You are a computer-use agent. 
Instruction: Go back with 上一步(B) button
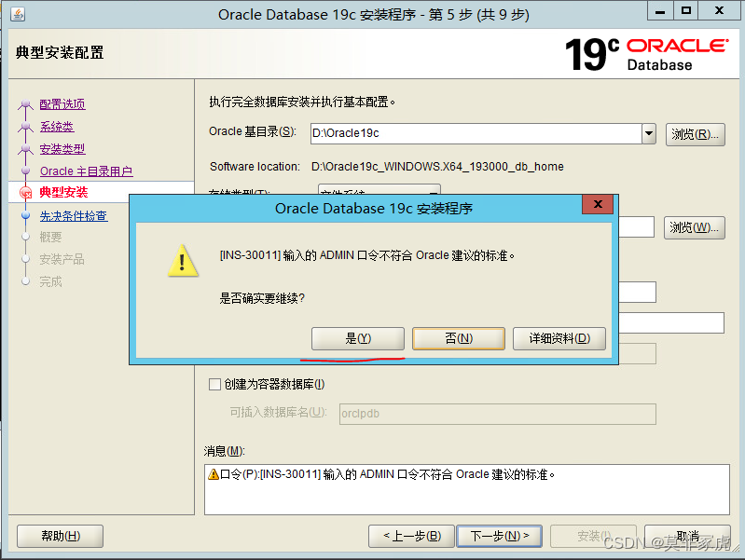pyautogui.click(x=411, y=537)
